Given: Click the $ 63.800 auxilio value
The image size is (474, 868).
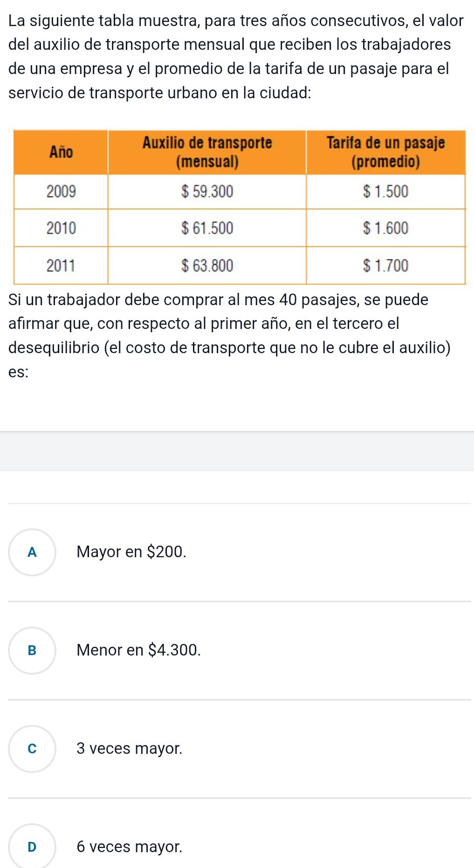Looking at the screenshot, I should 207,266.
